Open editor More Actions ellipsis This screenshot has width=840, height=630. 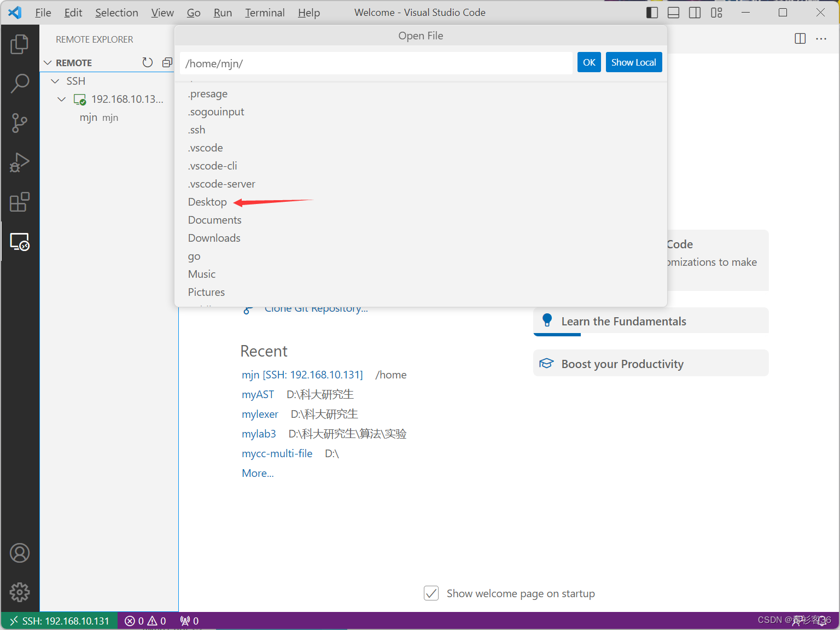click(x=821, y=38)
